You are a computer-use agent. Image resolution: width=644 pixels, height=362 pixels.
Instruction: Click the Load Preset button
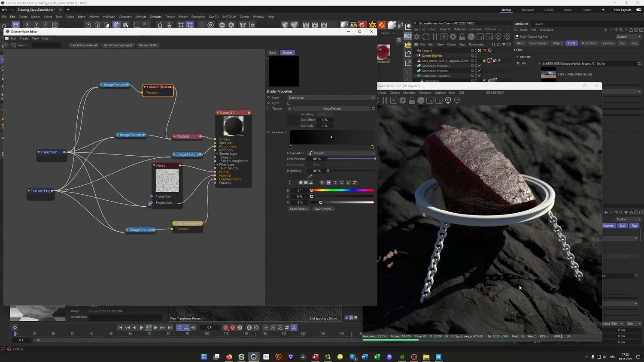coord(298,209)
